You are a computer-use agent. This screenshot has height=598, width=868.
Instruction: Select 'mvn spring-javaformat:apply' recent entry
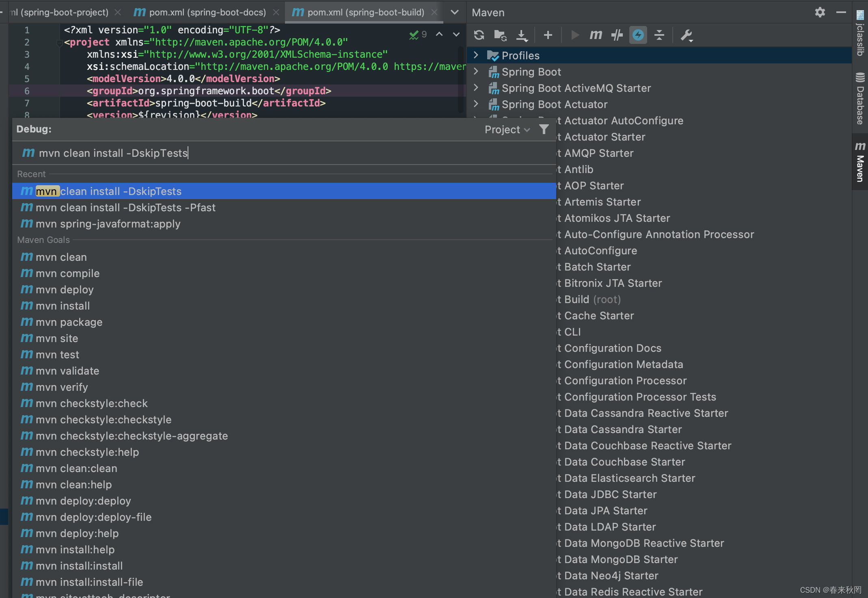pos(284,224)
